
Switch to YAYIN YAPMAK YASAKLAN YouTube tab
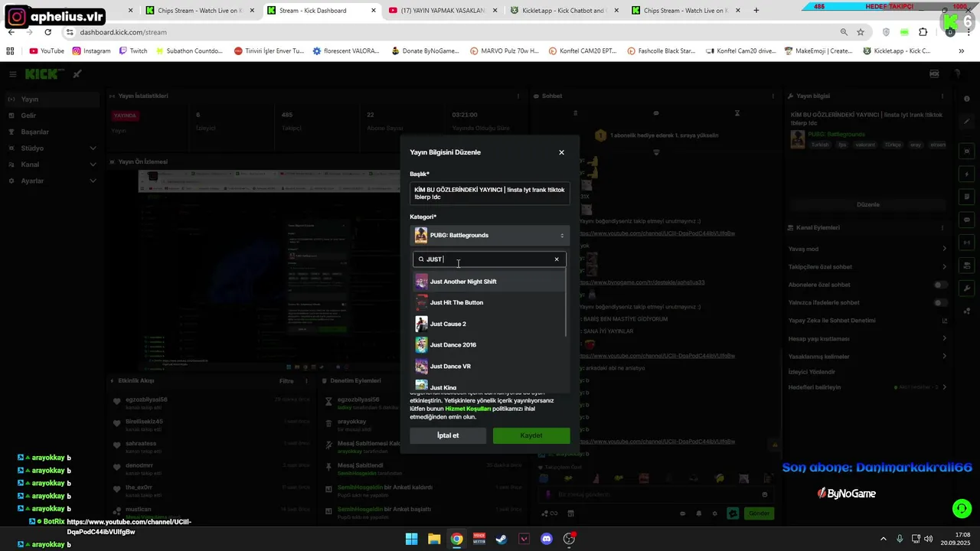pyautogui.click(x=443, y=11)
